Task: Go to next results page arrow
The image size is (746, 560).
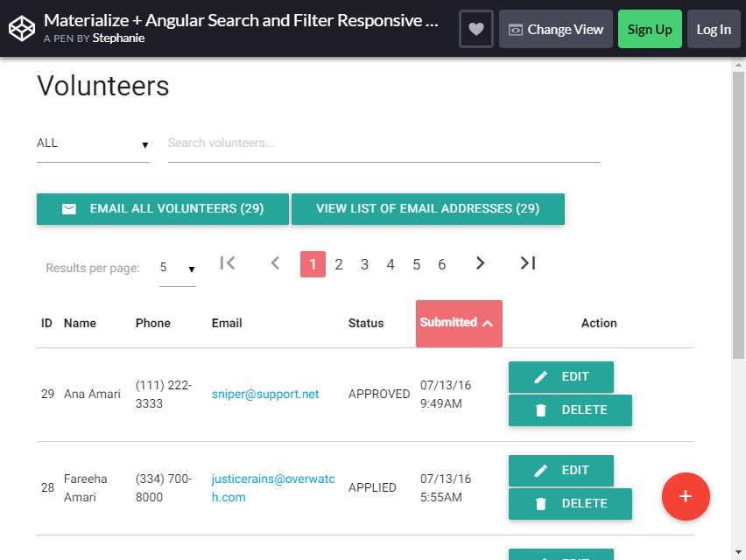Action: click(480, 262)
